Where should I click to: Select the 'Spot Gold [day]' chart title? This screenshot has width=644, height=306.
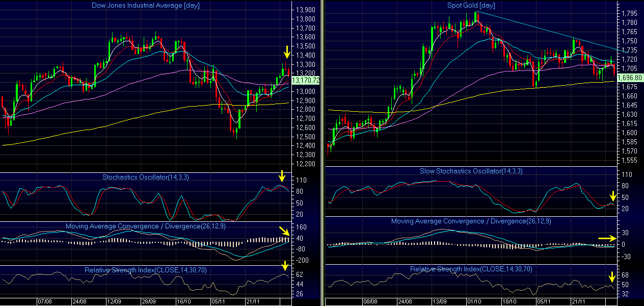pos(471,6)
